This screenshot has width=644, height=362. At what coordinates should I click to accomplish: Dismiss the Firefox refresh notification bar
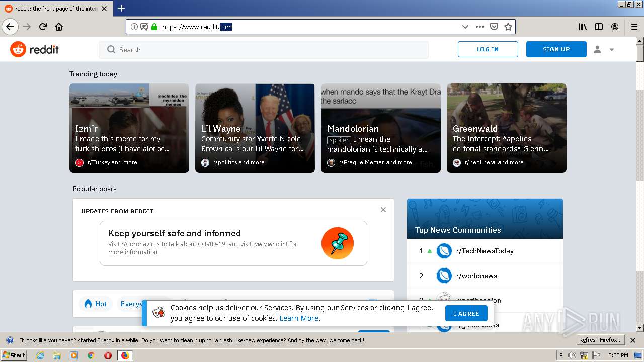(633, 340)
